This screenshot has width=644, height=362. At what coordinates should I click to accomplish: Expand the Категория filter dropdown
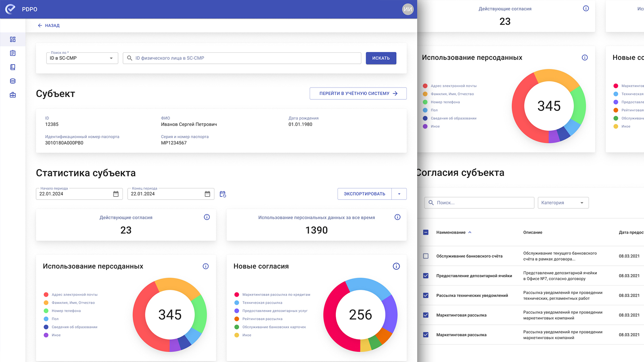click(563, 203)
